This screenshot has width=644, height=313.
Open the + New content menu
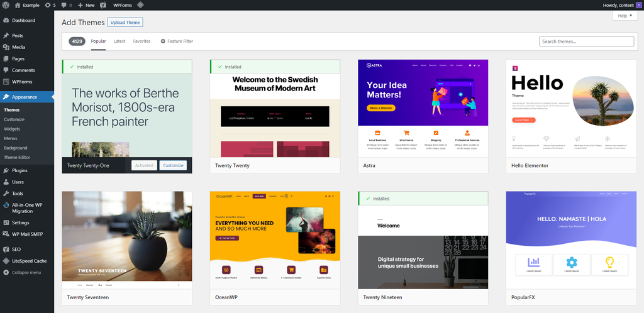point(86,5)
